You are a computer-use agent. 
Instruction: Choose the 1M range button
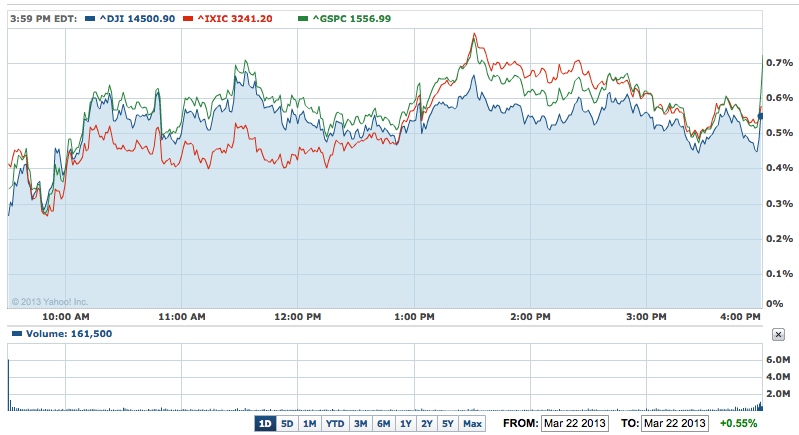[309, 424]
